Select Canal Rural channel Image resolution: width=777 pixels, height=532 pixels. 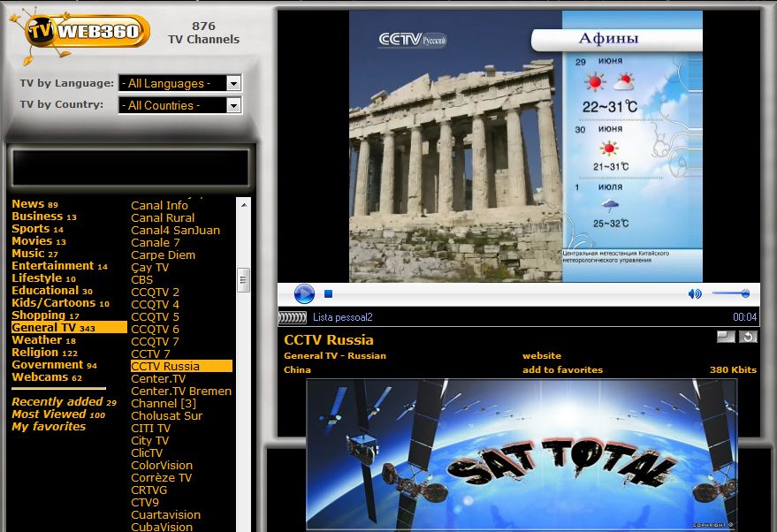click(x=163, y=218)
